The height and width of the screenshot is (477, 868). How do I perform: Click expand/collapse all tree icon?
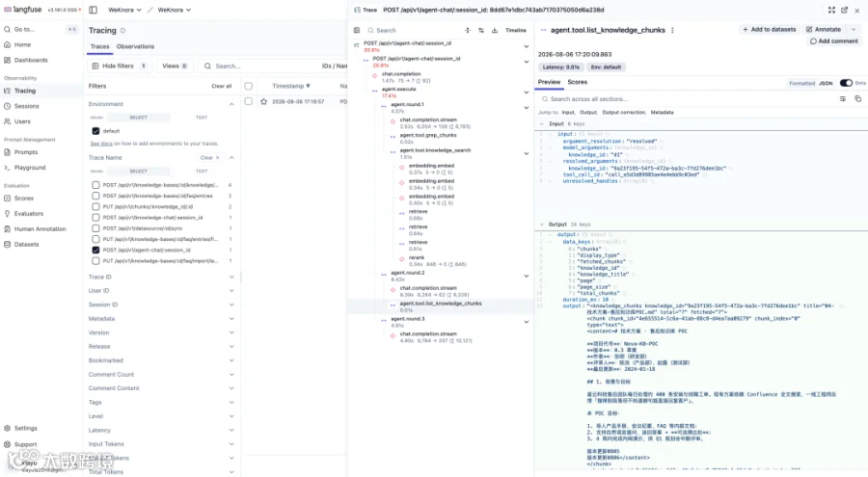click(x=468, y=31)
